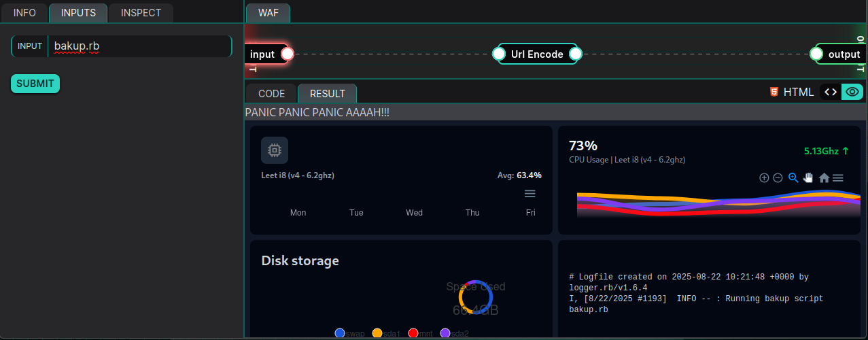868x340 pixels.
Task: Enable the panning hand tool
Action: (x=808, y=178)
